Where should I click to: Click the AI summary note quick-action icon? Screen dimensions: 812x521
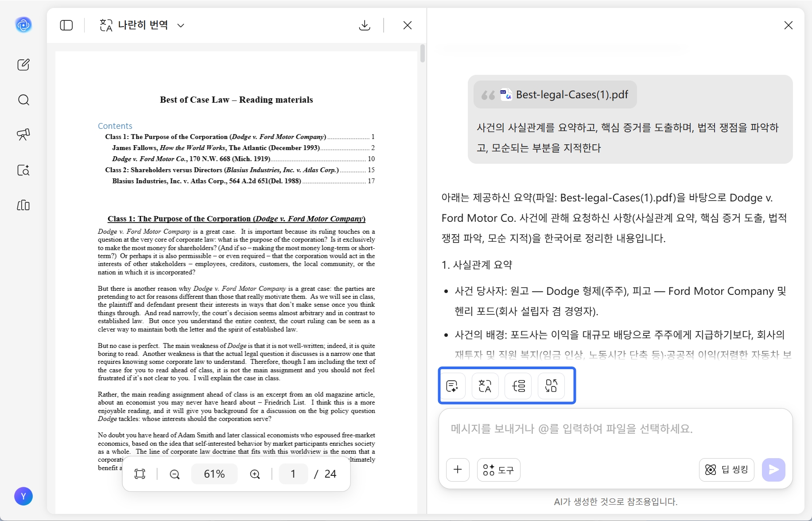tap(452, 386)
